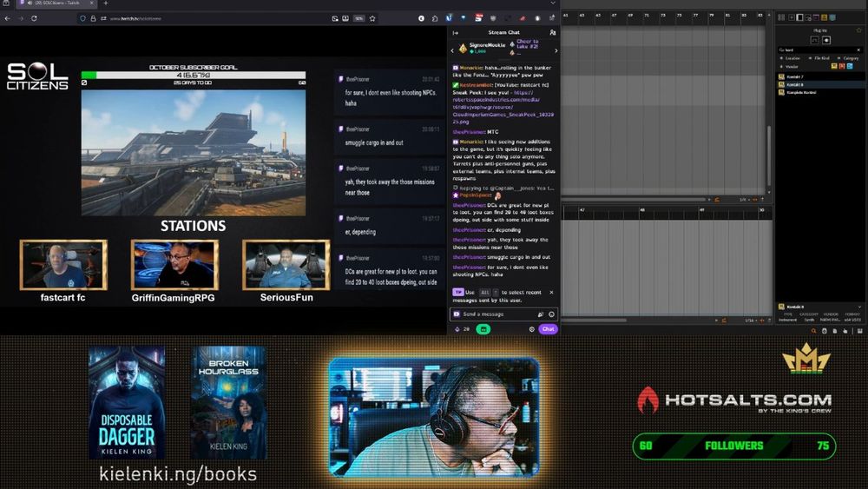Click the orange search icon at DAW bottom bar
The width and height of the screenshot is (868, 489).
[813, 331]
